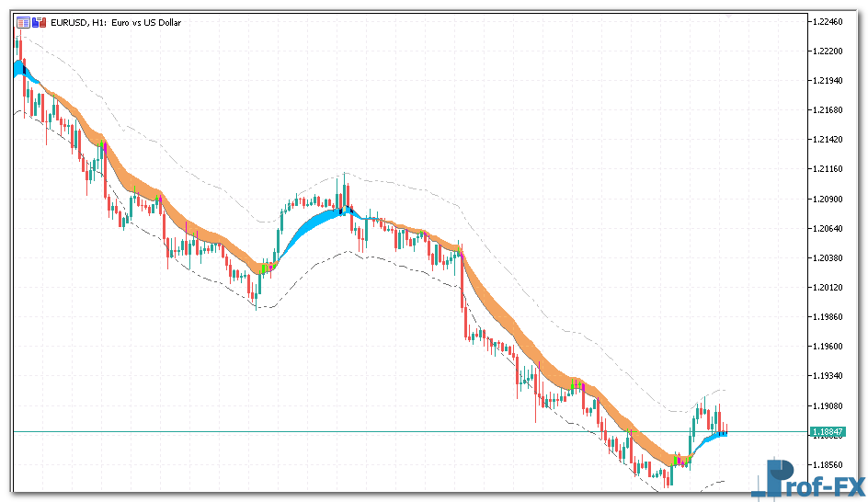Click the current price tag 1.18847

click(828, 431)
